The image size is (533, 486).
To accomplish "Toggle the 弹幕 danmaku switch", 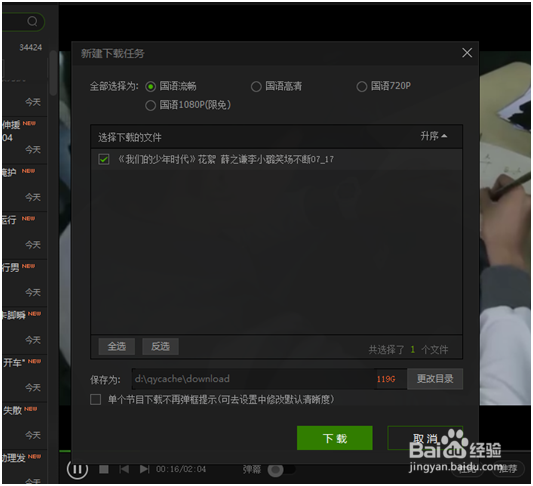I will [x=281, y=470].
